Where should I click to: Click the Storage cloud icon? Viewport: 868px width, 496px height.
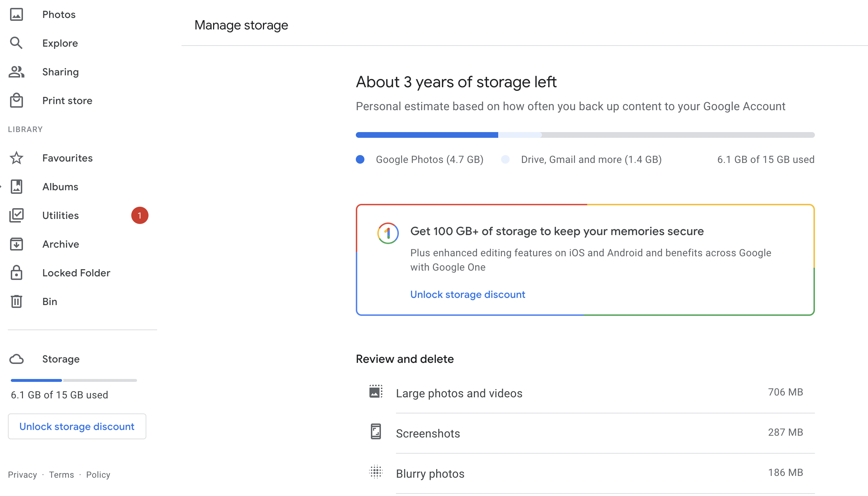(x=16, y=359)
